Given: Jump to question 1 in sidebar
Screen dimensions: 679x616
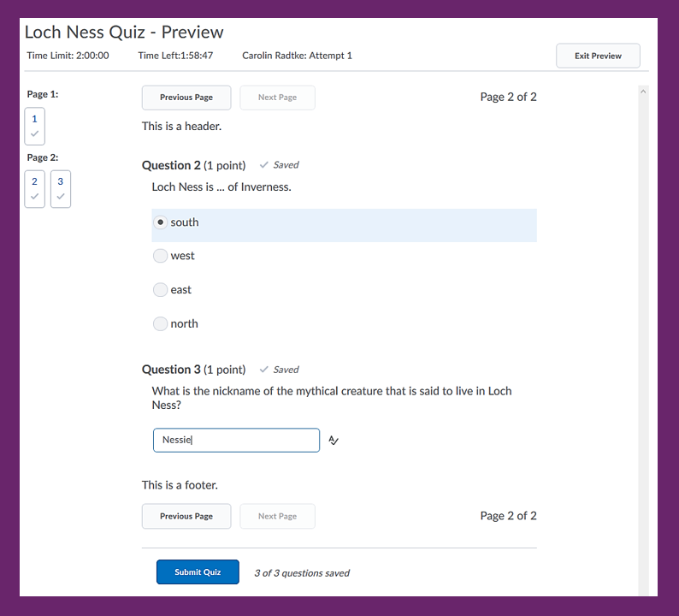Looking at the screenshot, I should 35,126.
